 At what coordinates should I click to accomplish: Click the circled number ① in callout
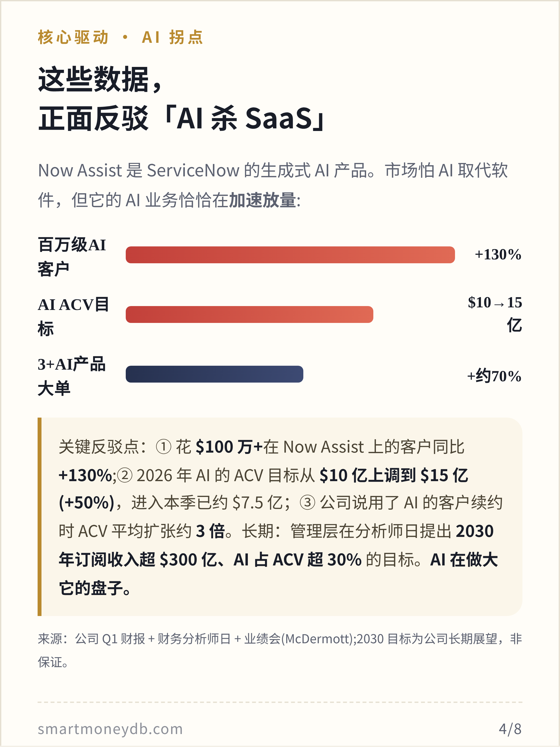coord(164,447)
